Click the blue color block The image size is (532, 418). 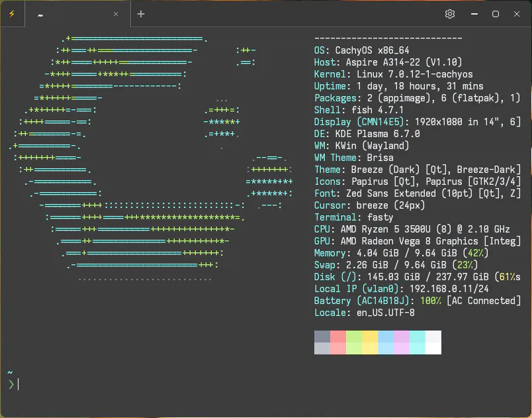click(386, 342)
